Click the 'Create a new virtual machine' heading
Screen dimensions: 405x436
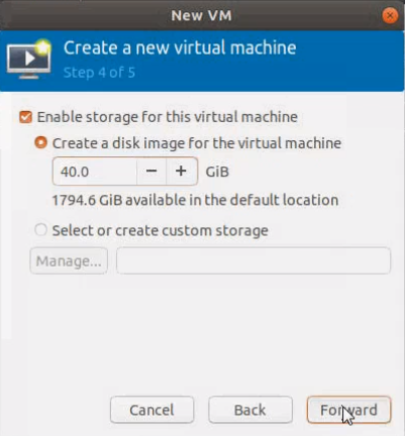[180, 48]
